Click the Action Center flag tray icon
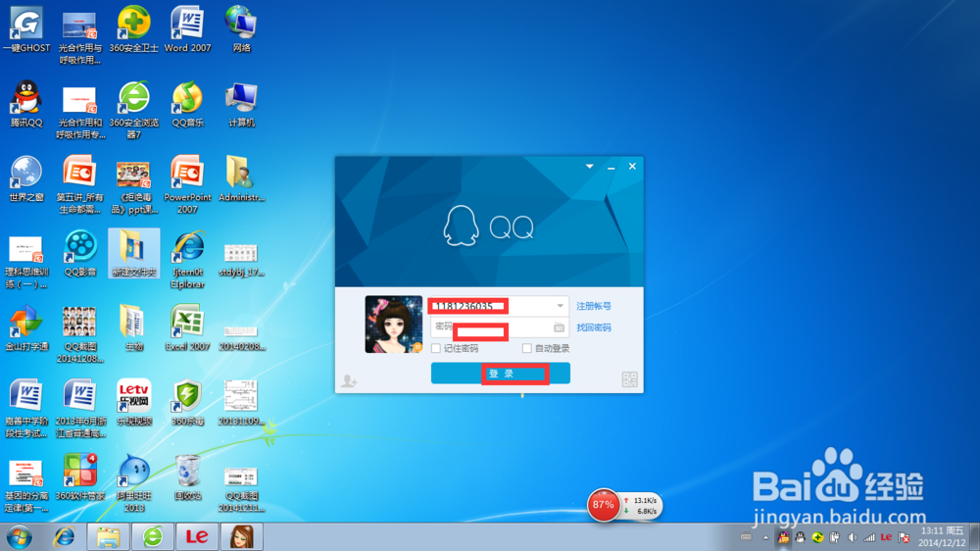980x551 pixels. [x=904, y=537]
